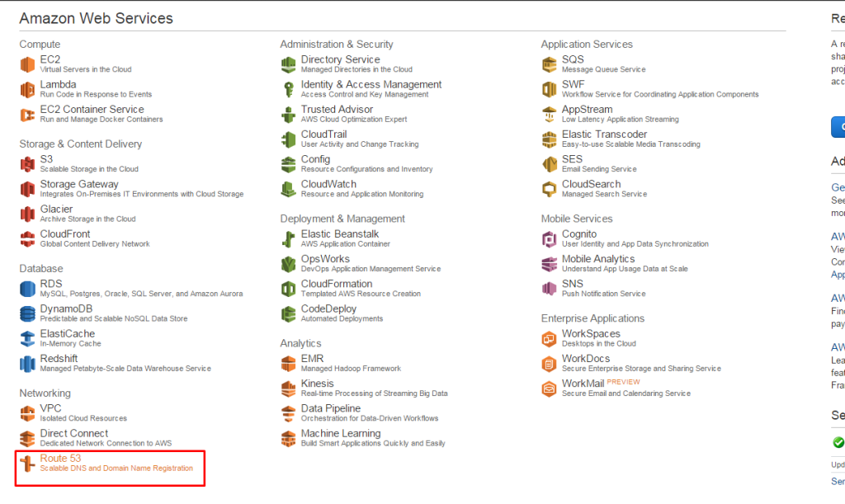Click the green service health check icon
845x504 pixels.
838,442
